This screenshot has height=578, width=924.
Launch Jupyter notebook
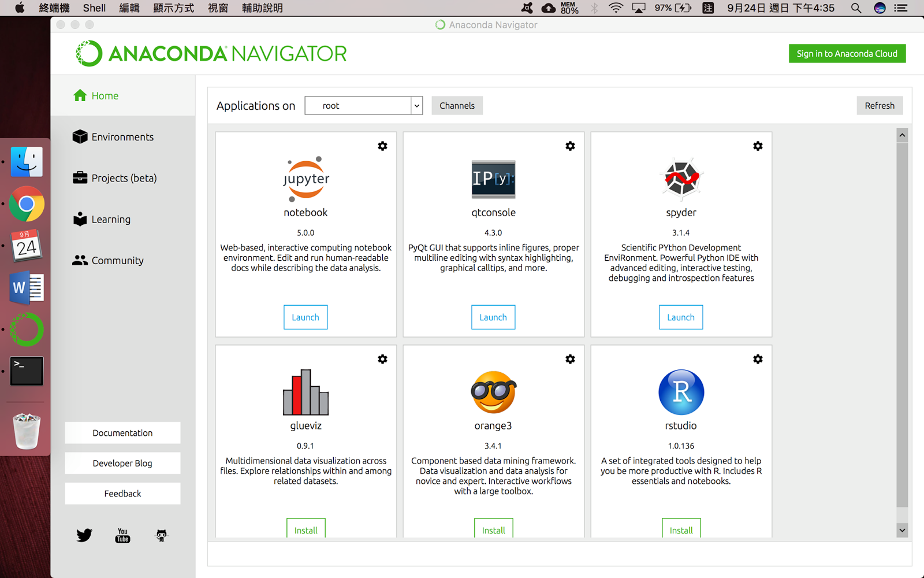[x=305, y=317]
